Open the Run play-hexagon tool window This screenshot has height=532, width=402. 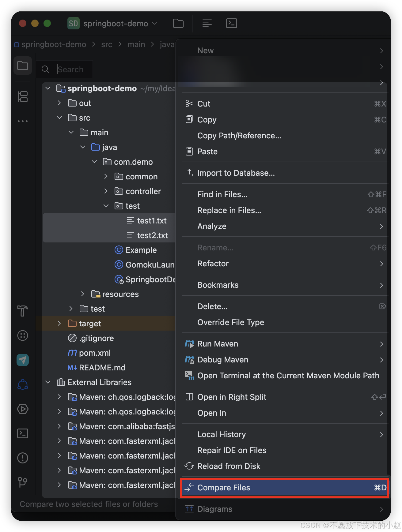23,409
